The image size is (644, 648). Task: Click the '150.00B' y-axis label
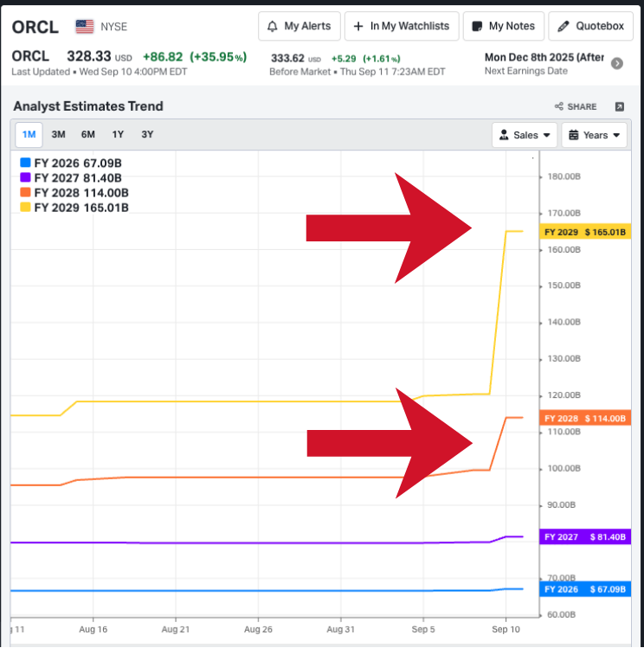[564, 286]
